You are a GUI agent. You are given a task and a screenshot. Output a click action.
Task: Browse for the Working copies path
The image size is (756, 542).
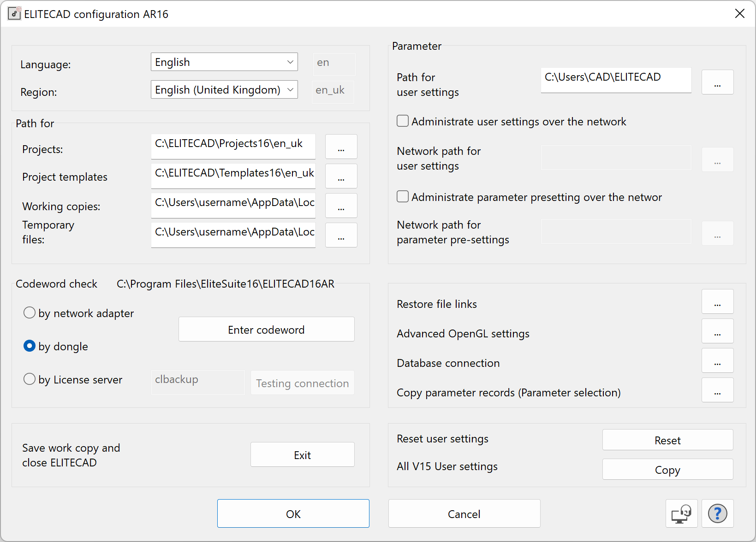pyautogui.click(x=341, y=206)
